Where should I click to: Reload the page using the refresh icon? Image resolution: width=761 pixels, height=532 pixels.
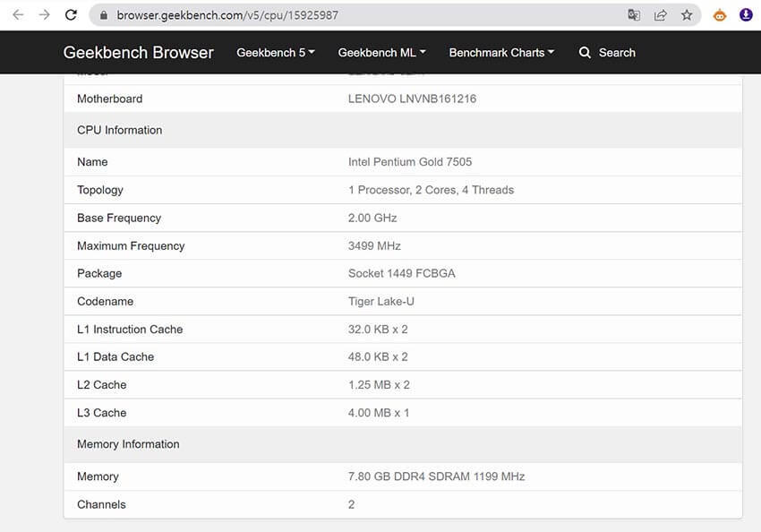point(72,15)
